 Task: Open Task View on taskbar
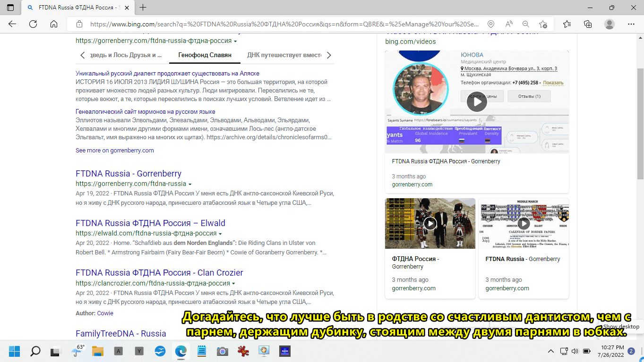(x=56, y=351)
